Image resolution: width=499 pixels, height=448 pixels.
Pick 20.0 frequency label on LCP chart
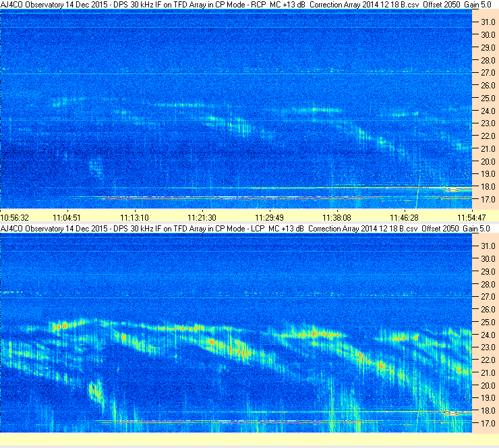[x=488, y=386]
